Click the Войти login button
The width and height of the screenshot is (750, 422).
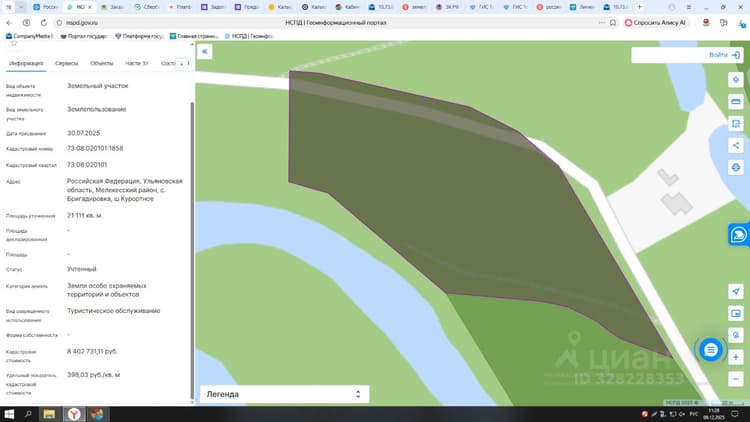pyautogui.click(x=724, y=55)
